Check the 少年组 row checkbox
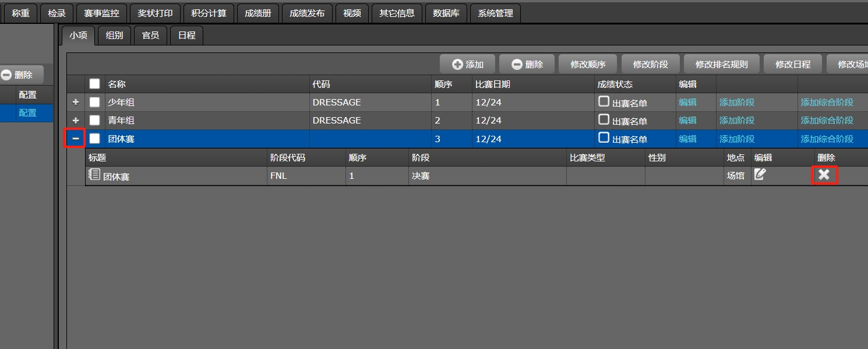868x349 pixels. (x=94, y=102)
